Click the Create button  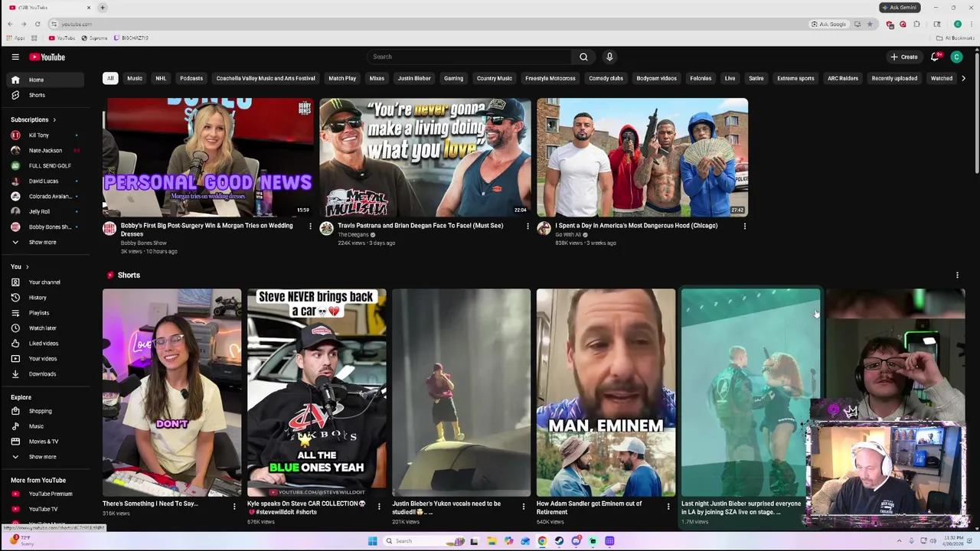coord(903,57)
